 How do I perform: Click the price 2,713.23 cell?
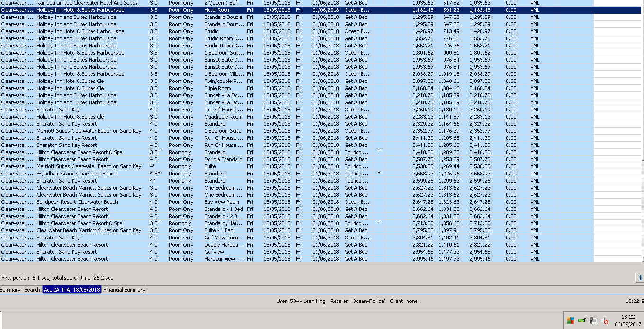(423, 223)
